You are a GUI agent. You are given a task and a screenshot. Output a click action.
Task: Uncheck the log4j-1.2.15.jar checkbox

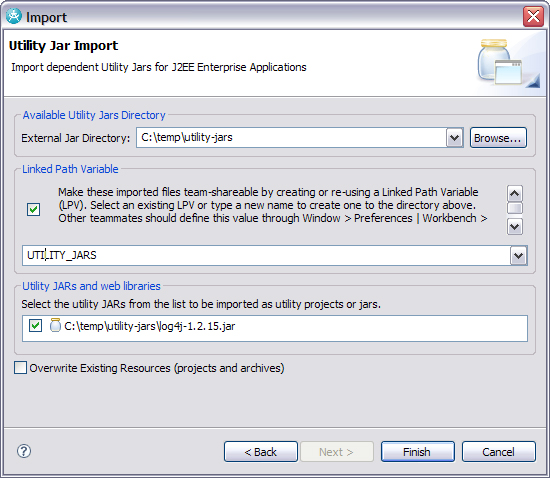point(35,325)
